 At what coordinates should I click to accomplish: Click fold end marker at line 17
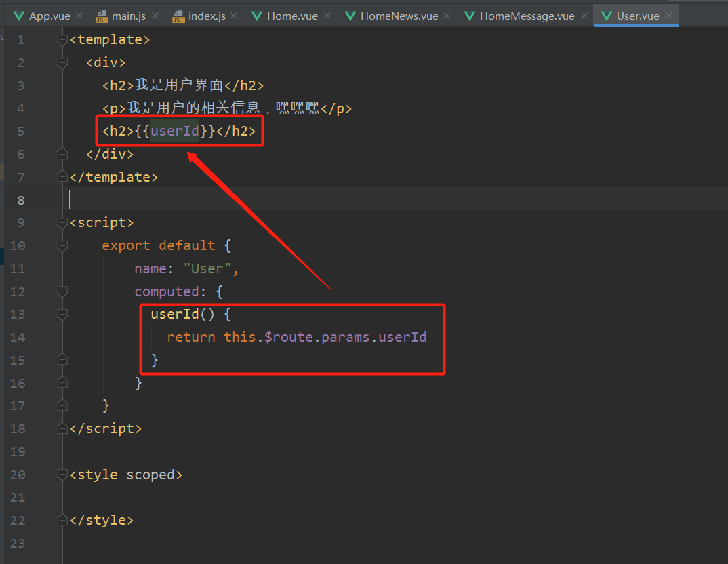62,405
